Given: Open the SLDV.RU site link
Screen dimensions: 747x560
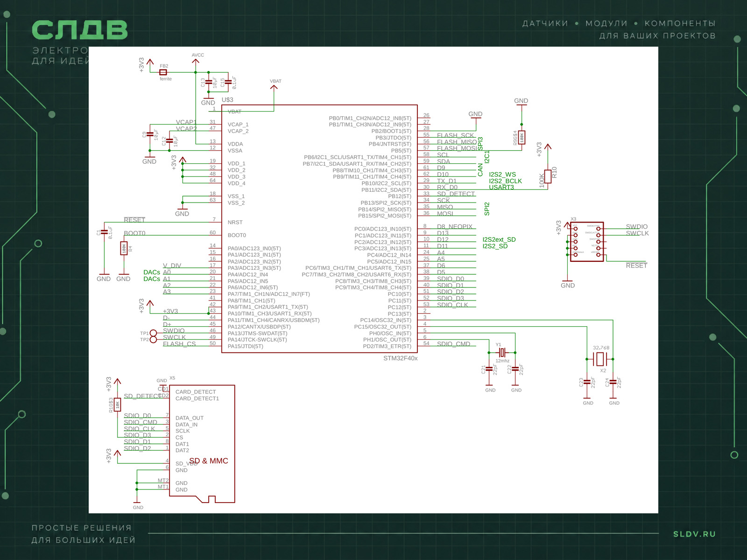Looking at the screenshot, I should pos(694,534).
